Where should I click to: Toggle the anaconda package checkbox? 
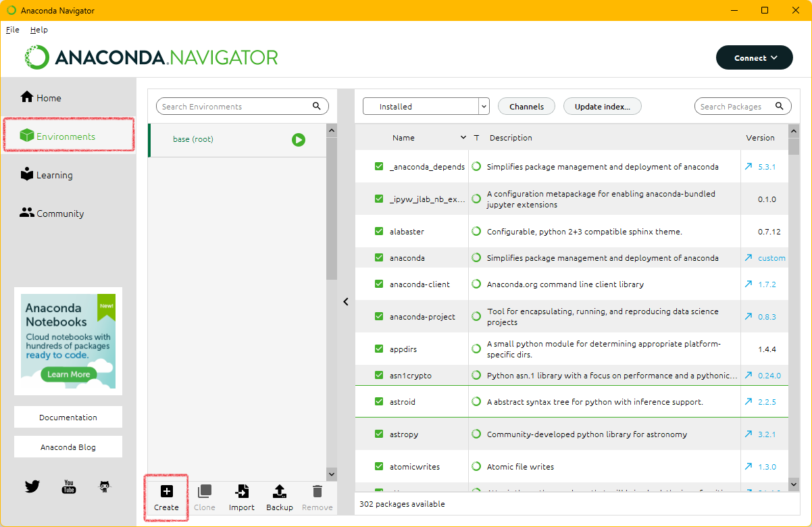(x=379, y=257)
